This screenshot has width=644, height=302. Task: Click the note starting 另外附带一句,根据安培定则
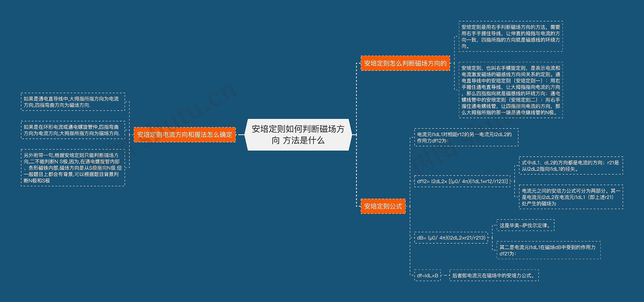[73, 168]
